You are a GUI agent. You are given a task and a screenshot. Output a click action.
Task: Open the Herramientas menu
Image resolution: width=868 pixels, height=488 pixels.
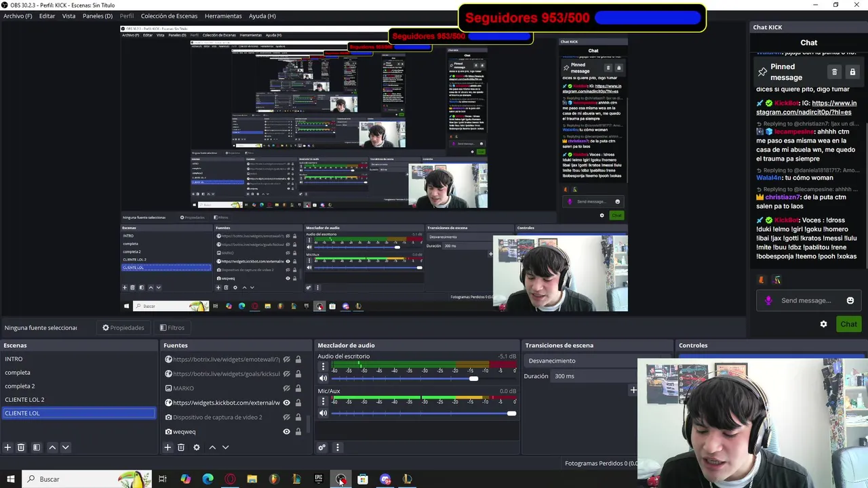pos(223,16)
